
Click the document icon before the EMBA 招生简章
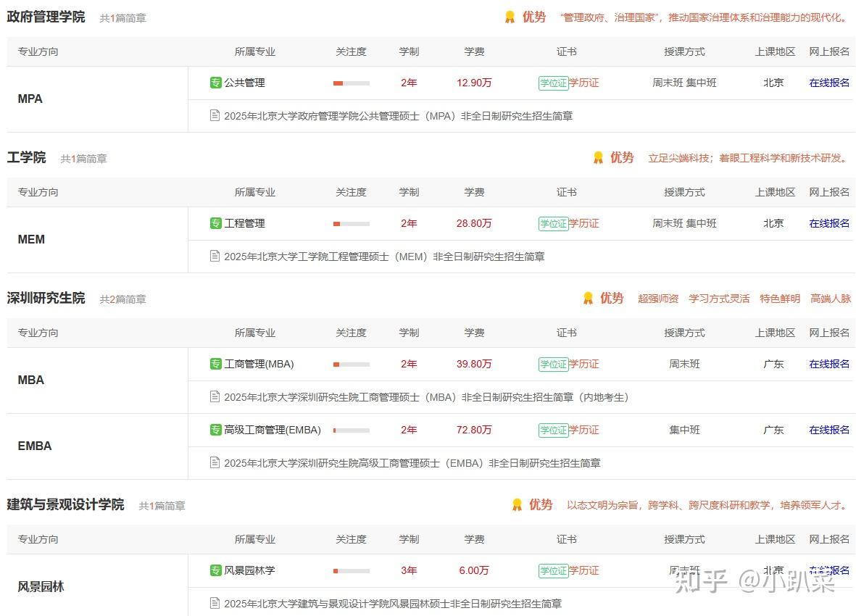tap(215, 462)
